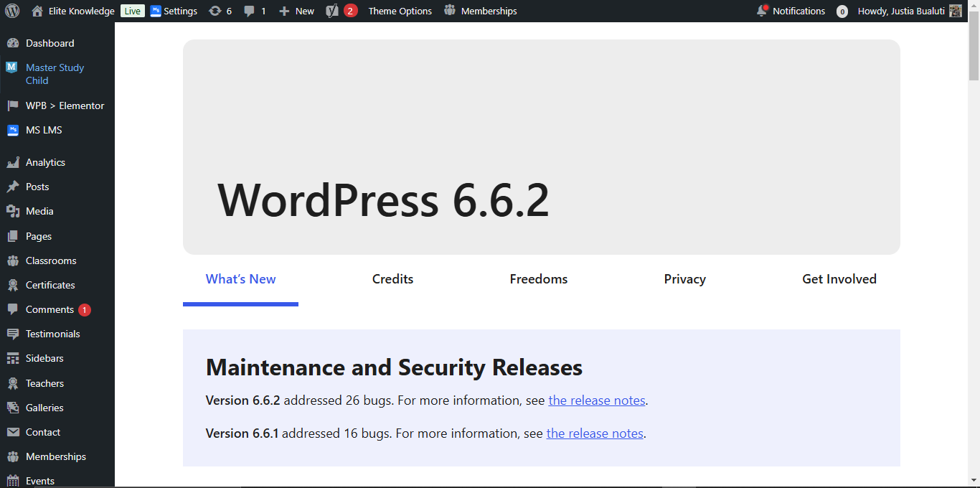Click the WordPress logo icon in admin bar

pyautogui.click(x=12, y=11)
